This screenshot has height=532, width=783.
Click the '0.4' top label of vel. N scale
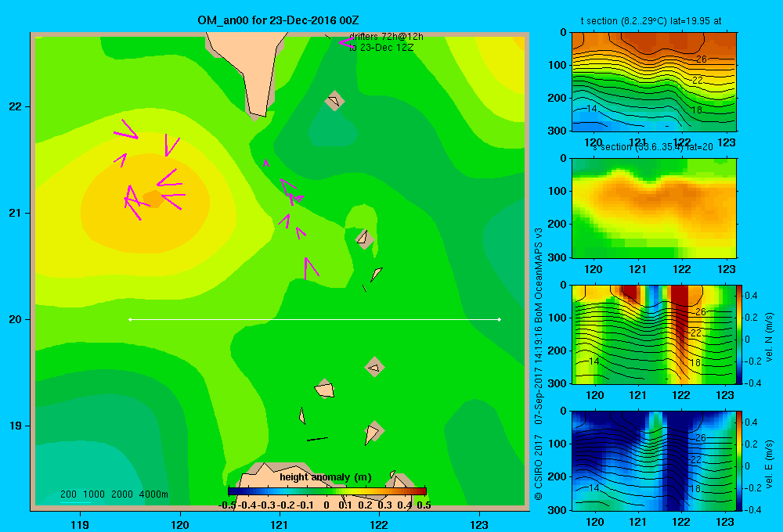tap(751, 296)
